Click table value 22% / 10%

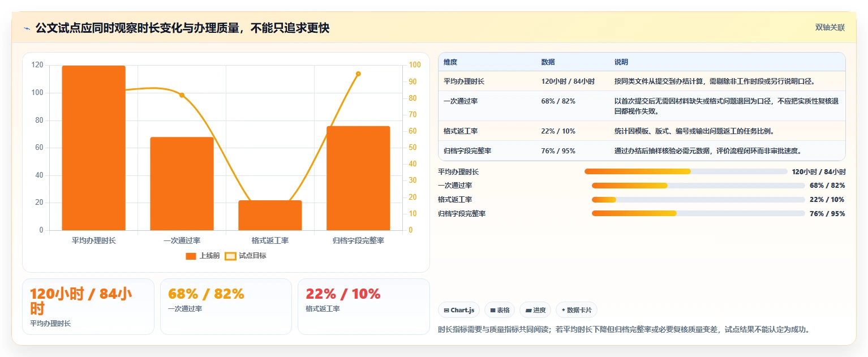558,131
